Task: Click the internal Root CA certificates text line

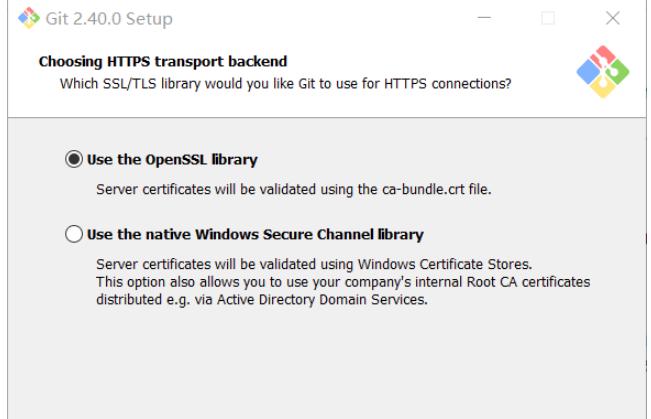Action: tap(343, 282)
